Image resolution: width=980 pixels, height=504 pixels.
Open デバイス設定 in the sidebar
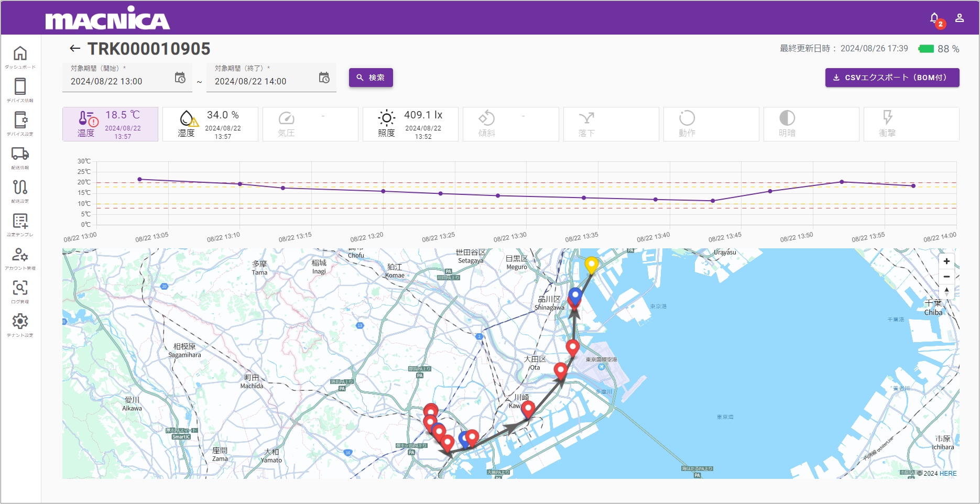pyautogui.click(x=20, y=120)
